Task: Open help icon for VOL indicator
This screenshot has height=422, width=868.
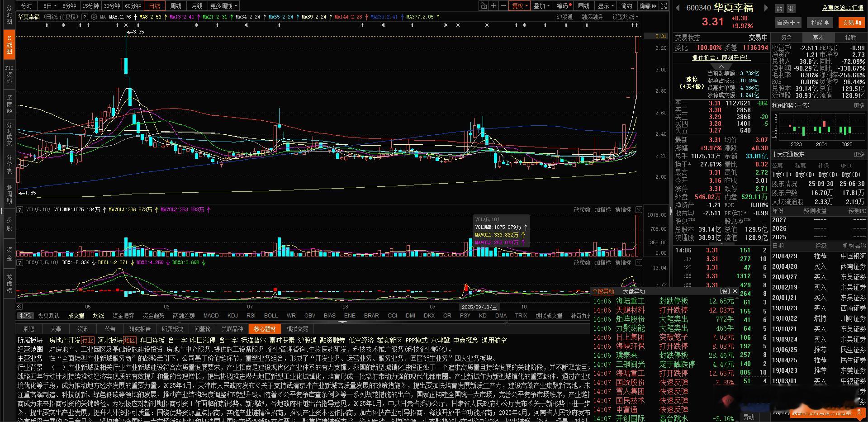Action: [x=20, y=209]
